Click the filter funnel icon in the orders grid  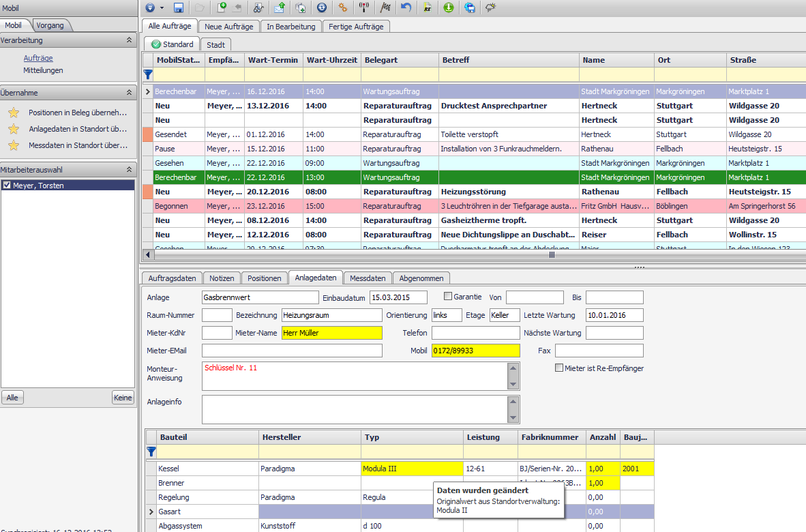coord(148,74)
